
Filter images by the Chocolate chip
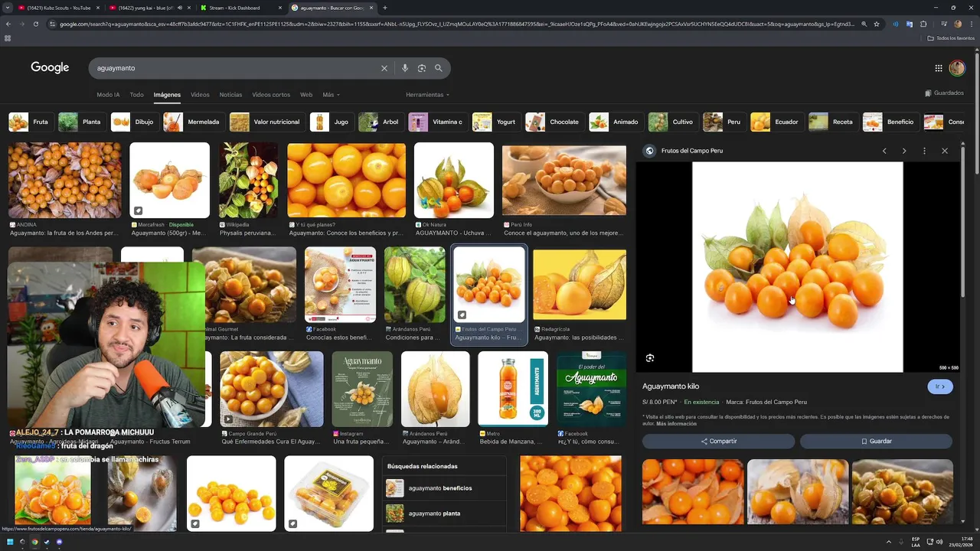pos(554,122)
